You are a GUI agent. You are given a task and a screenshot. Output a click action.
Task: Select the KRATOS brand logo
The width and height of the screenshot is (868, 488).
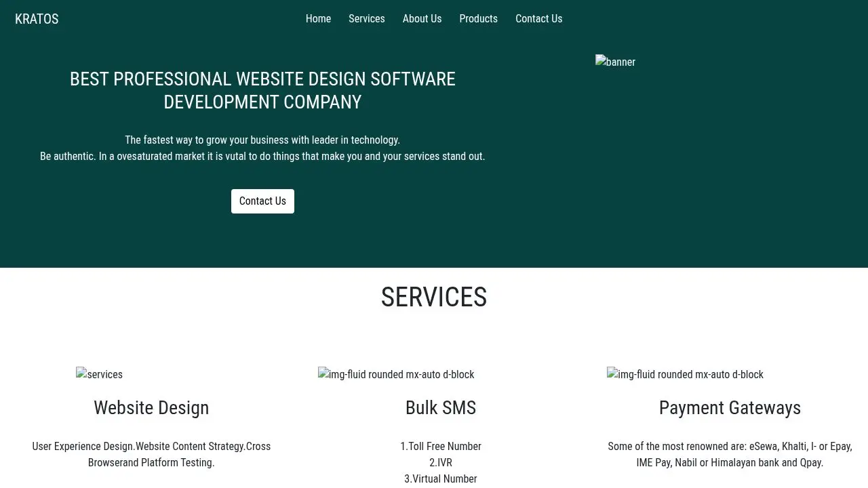click(x=37, y=18)
